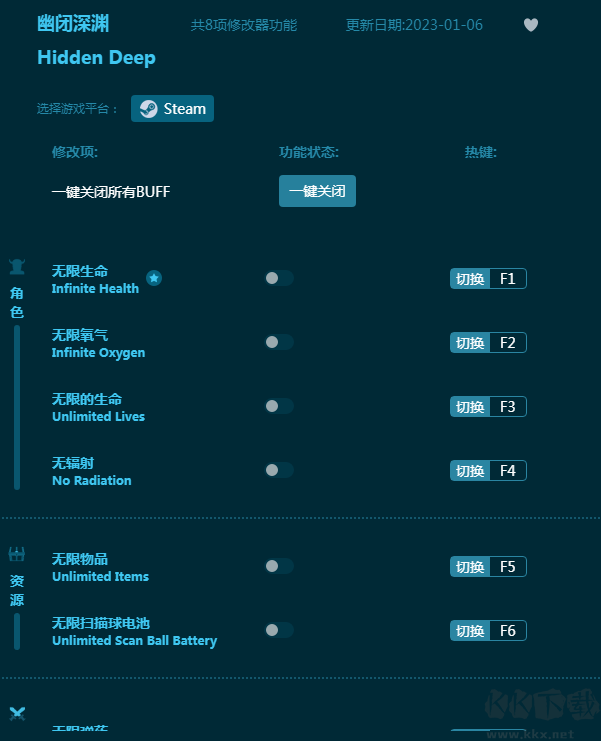Image resolution: width=601 pixels, height=741 pixels.
Task: Toggle Infinite Health switch
Action: (279, 278)
